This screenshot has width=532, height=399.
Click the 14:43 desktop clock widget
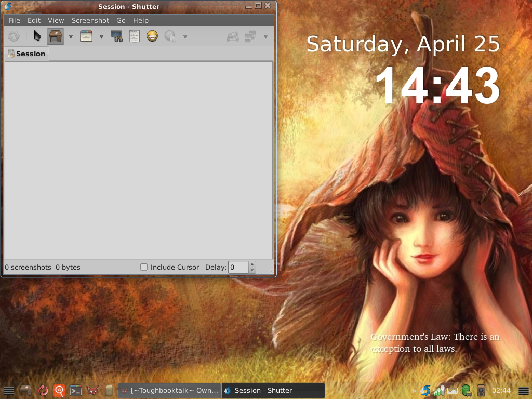tap(437, 85)
